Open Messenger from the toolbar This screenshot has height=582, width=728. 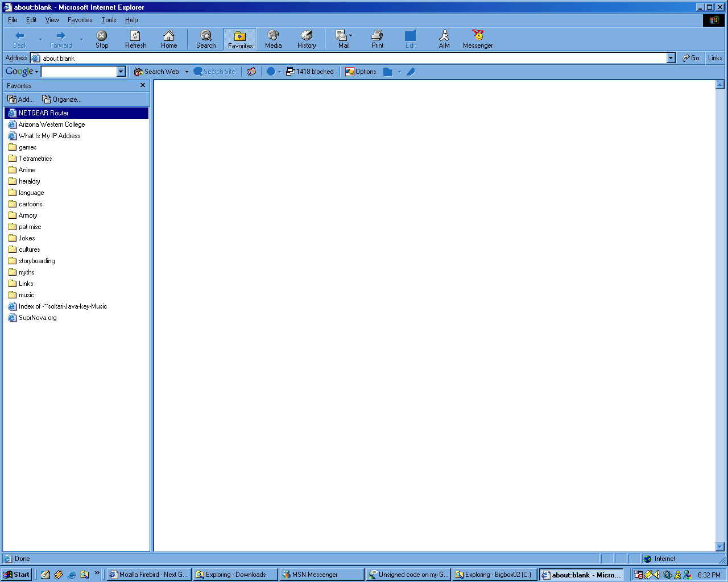tap(478, 39)
